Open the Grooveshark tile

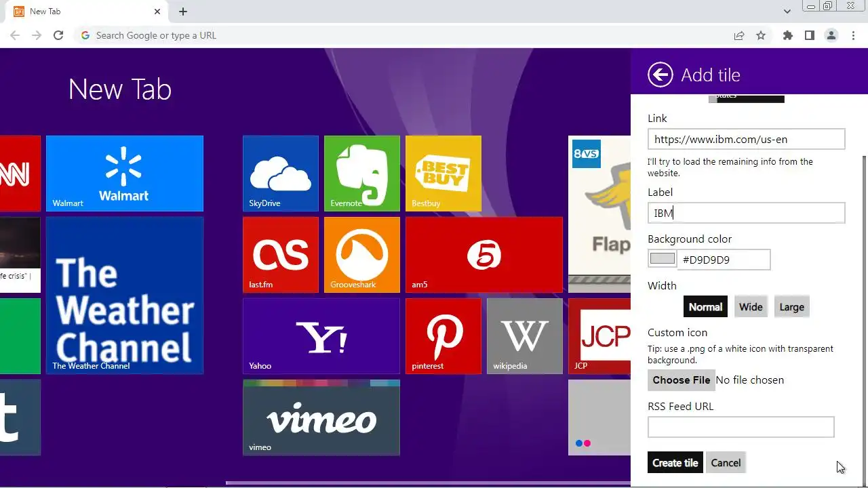click(x=362, y=255)
